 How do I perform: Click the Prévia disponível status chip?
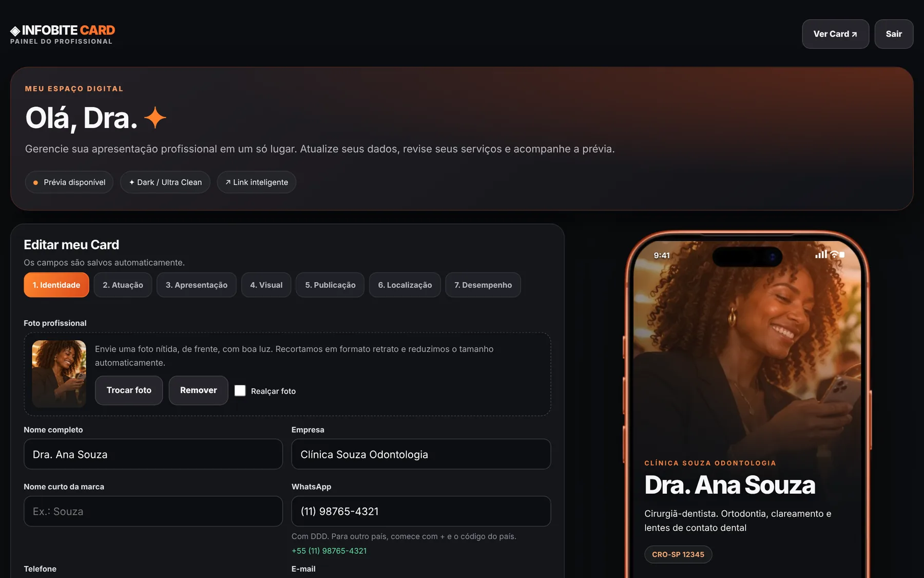(69, 182)
